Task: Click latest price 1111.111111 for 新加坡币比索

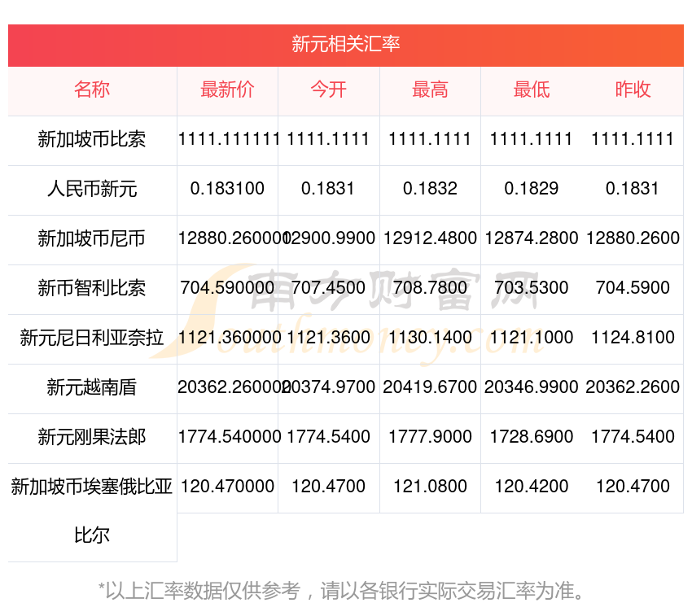Action: pyautogui.click(x=229, y=139)
